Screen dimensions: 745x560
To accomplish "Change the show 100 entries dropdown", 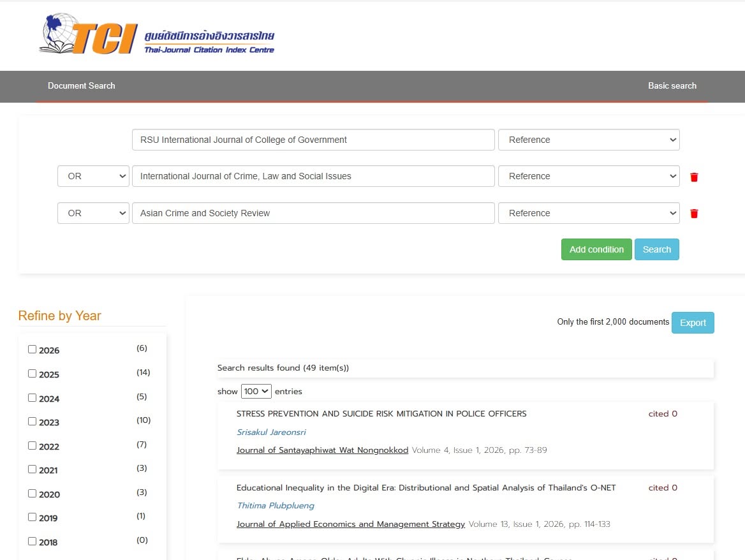I will pos(256,392).
